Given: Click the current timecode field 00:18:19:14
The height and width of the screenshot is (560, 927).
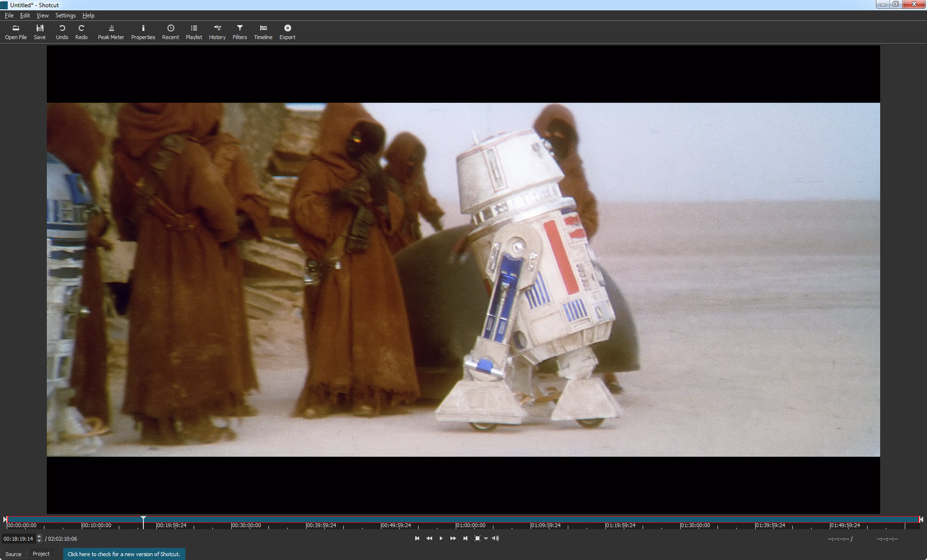Looking at the screenshot, I should coord(18,539).
